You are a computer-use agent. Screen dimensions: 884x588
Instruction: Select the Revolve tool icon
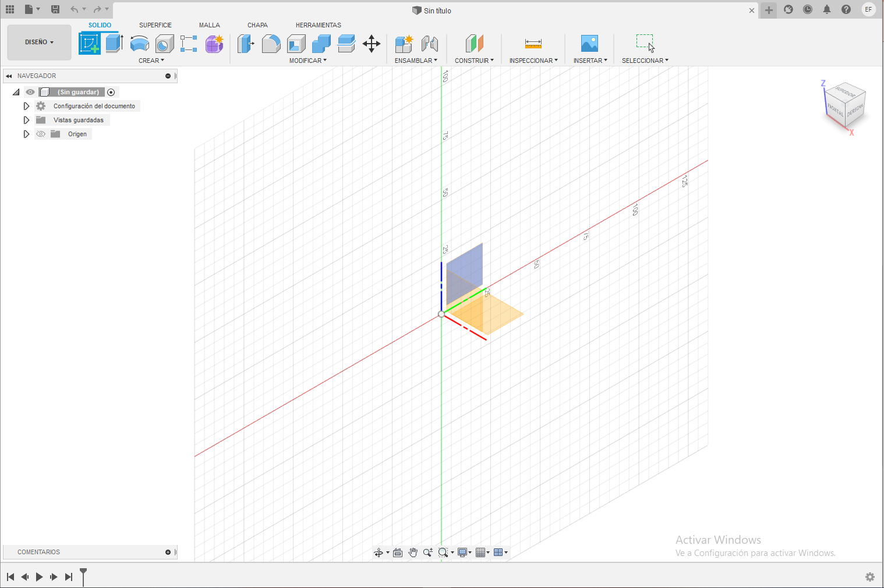pos(140,44)
